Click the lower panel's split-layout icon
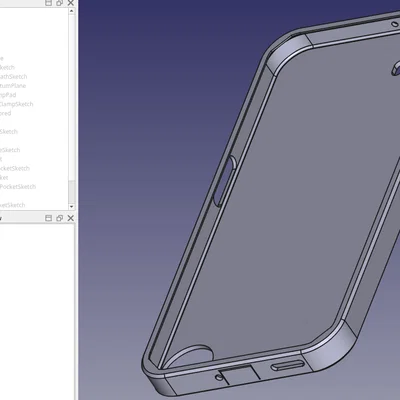Viewport: 400px width, 400px height. (x=48, y=218)
